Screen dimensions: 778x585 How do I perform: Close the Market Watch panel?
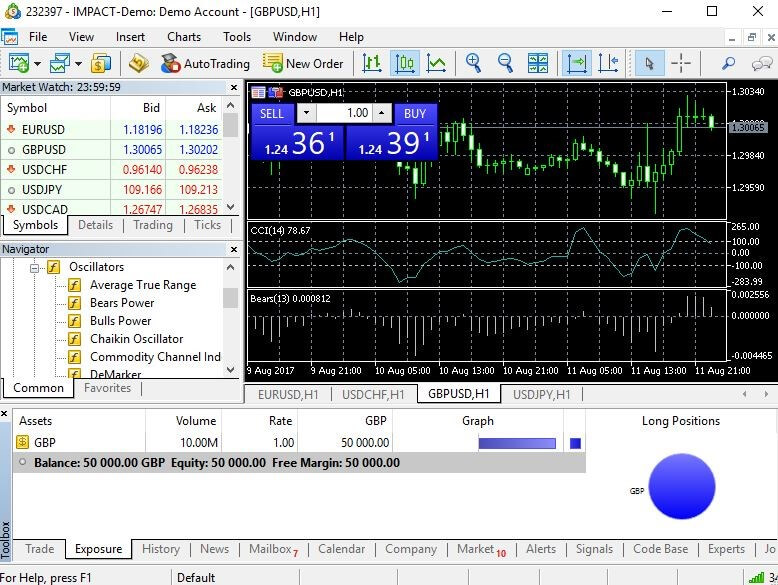(234, 87)
